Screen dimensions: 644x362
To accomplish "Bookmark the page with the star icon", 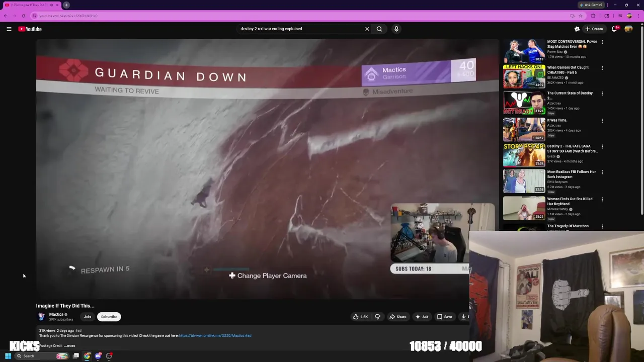I will pyautogui.click(x=580, y=16).
